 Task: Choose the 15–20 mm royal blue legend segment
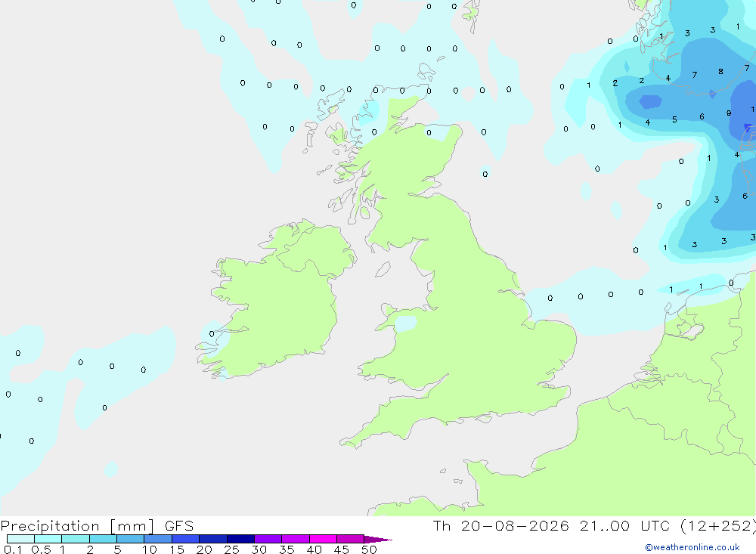point(185,539)
